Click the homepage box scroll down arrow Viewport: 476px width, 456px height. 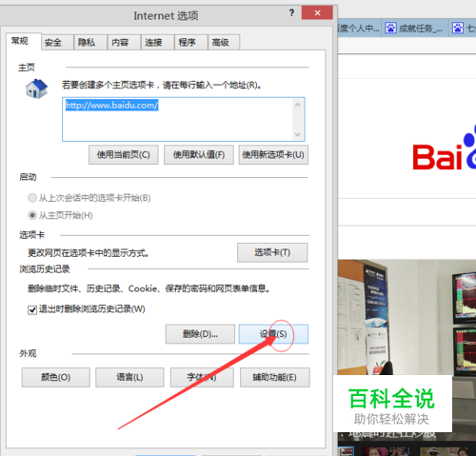pyautogui.click(x=298, y=134)
